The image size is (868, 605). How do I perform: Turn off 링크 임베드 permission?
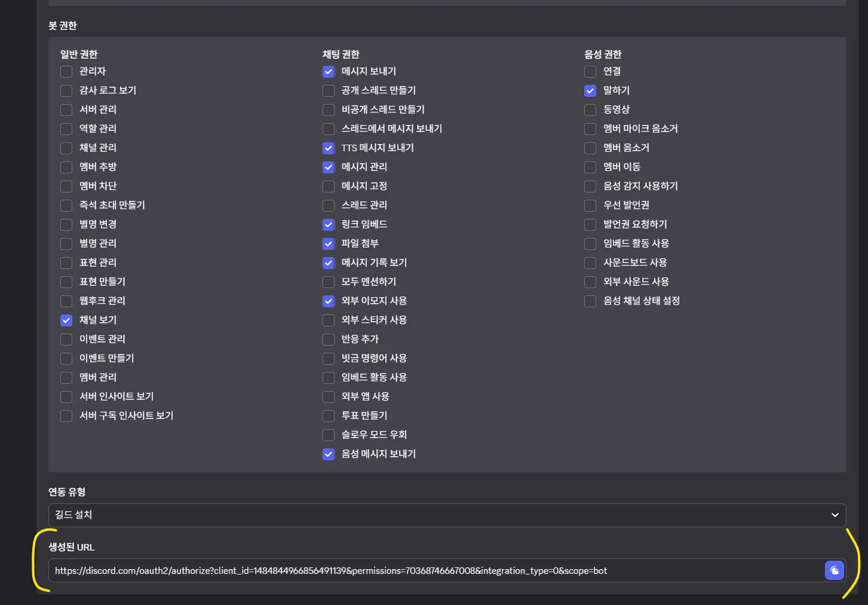(329, 225)
